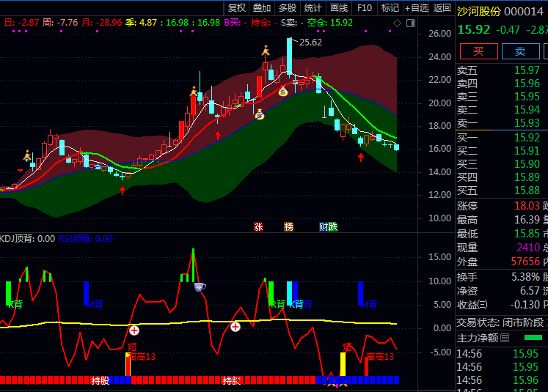Click the red 买 buy button
Screen dimensions: 548x392
478,51
